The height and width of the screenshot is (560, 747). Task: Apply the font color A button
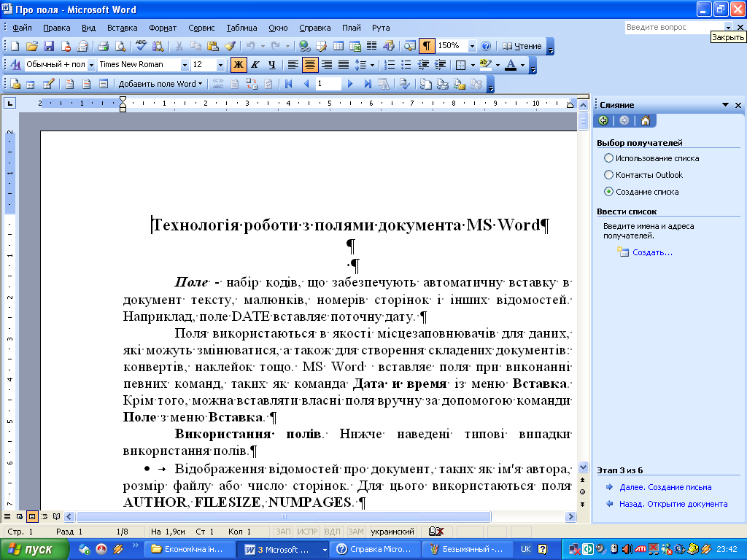click(510, 64)
